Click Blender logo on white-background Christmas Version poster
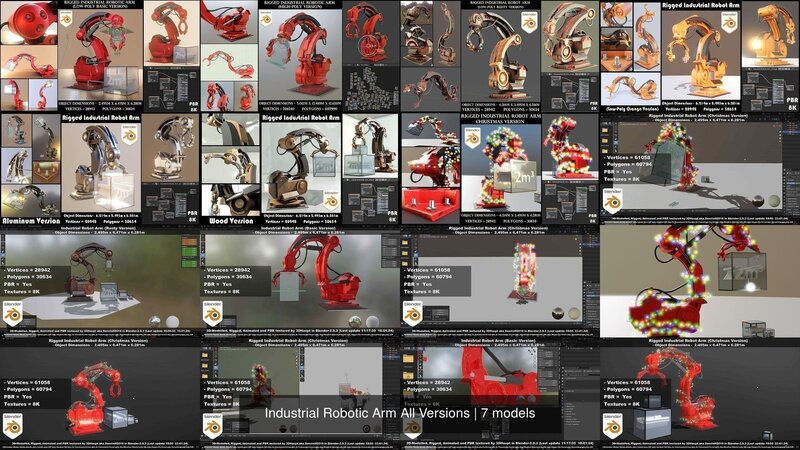The height and width of the screenshot is (450, 800). pyautogui.click(x=472, y=138)
